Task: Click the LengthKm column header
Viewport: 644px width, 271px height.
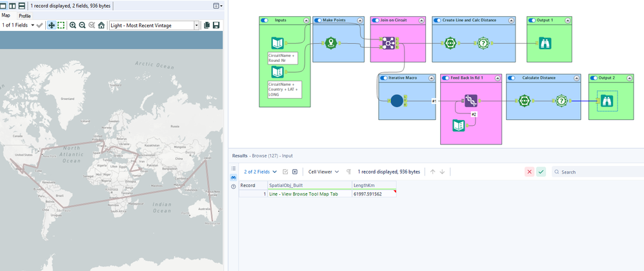Action: point(374,185)
